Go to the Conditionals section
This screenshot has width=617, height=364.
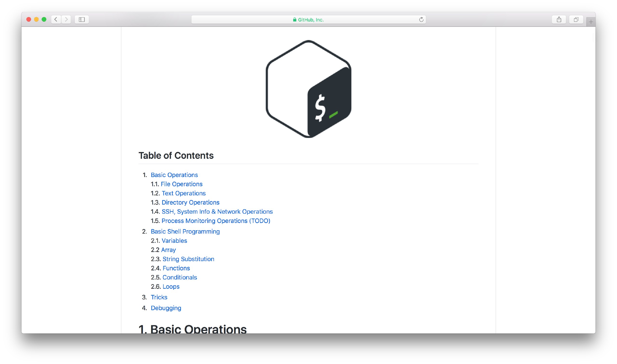coord(180,277)
